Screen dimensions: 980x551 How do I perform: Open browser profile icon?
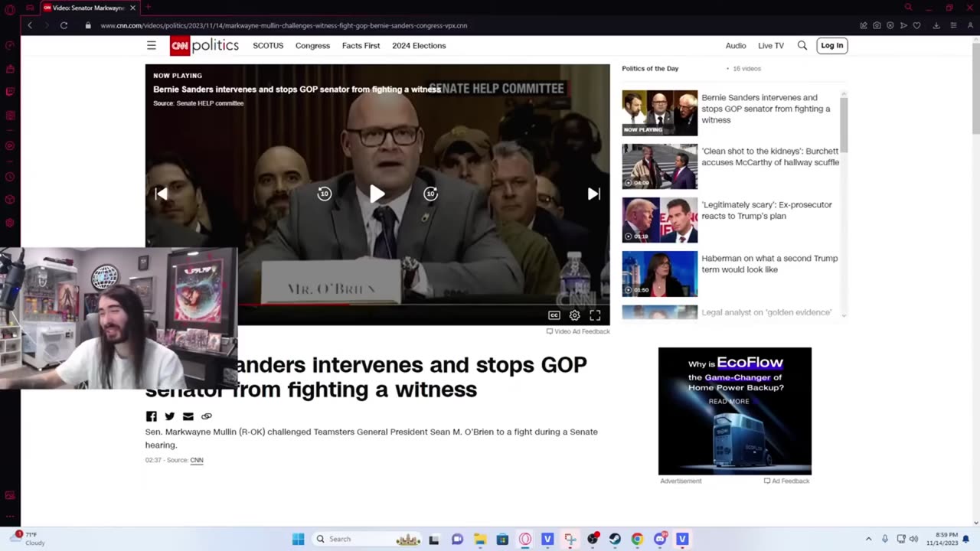tap(969, 25)
